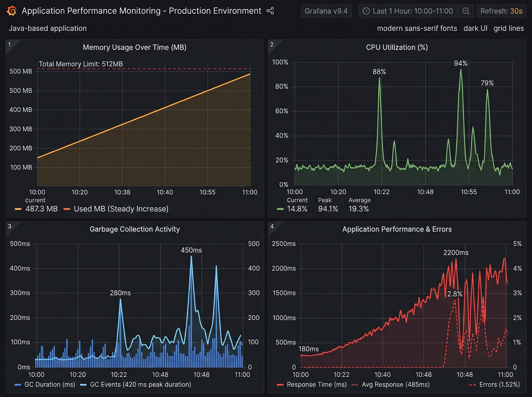Click panel number 4 corner marker
Screen dimensions: 532x397
click(x=272, y=226)
